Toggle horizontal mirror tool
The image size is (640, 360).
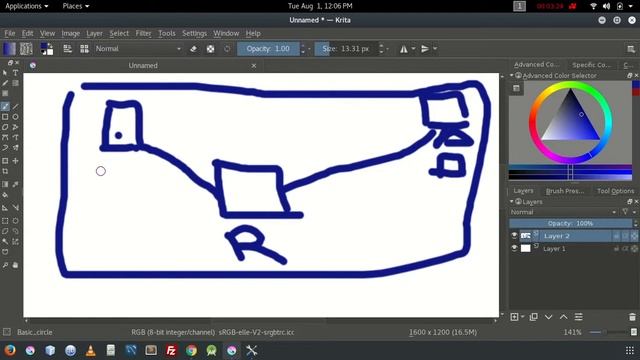(403, 49)
